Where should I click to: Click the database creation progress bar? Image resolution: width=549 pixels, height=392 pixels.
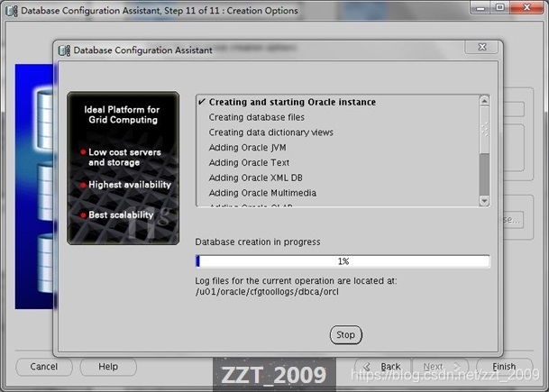tap(343, 261)
